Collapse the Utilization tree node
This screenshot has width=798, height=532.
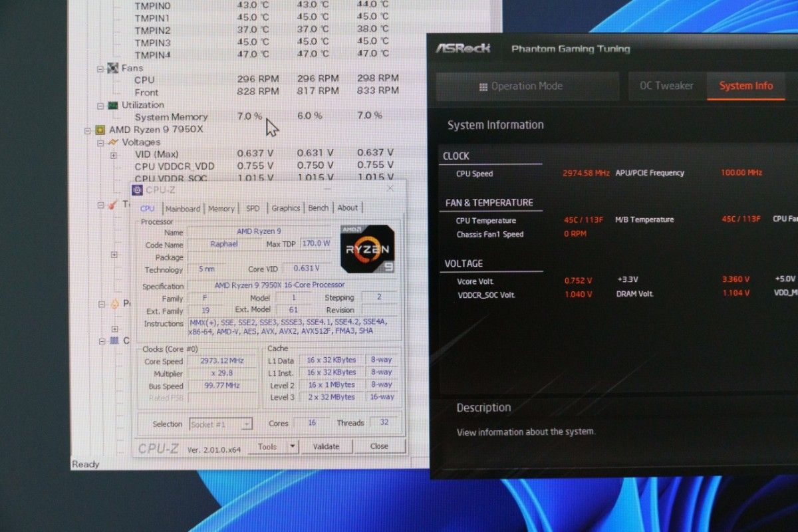tap(100, 105)
